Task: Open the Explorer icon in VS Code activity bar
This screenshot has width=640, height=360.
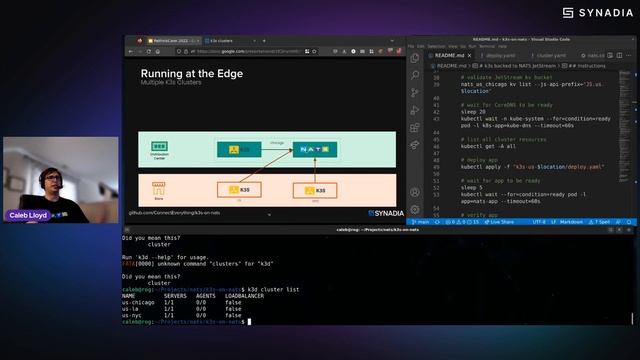Action: pyautogui.click(x=415, y=58)
